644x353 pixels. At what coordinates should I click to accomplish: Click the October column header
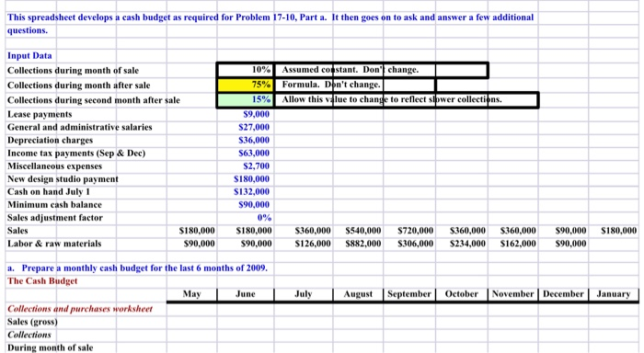(x=461, y=294)
